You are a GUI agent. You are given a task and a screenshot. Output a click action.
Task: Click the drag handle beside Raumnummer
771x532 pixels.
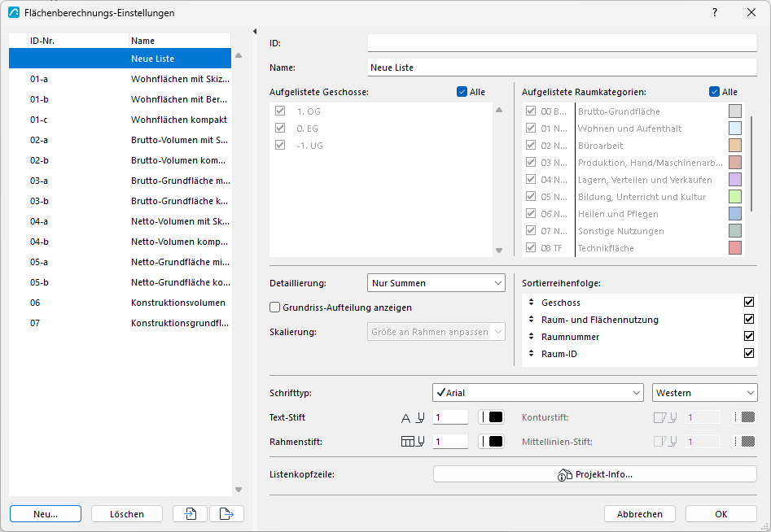531,337
